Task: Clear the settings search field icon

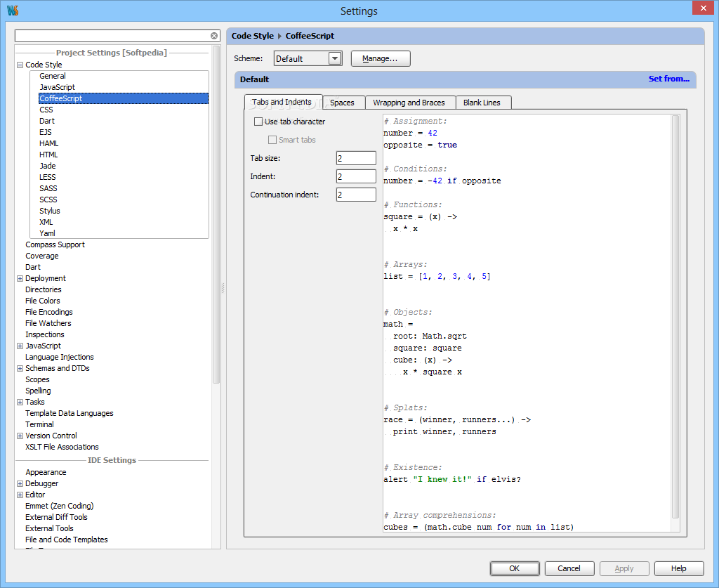Action: [214, 36]
